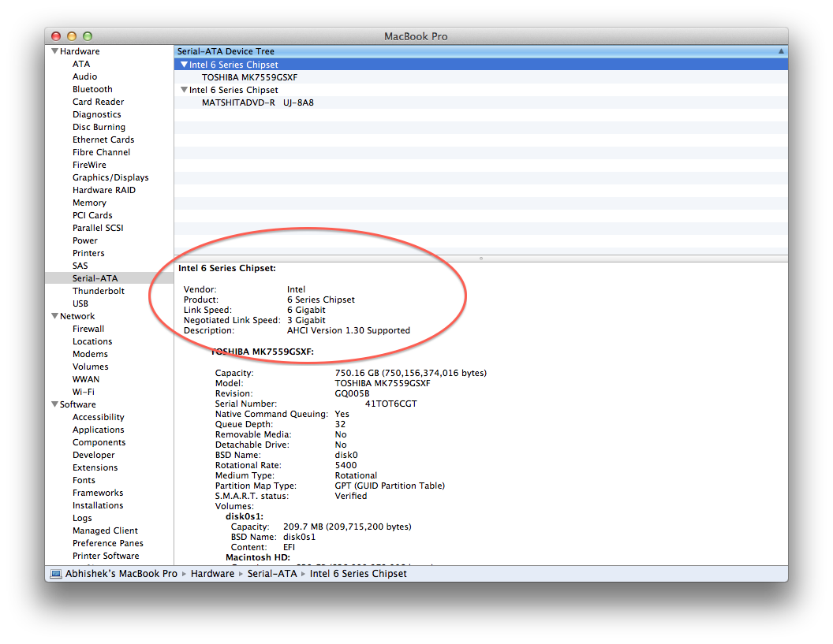Click the Software category label
The width and height of the screenshot is (833, 644).
77,404
